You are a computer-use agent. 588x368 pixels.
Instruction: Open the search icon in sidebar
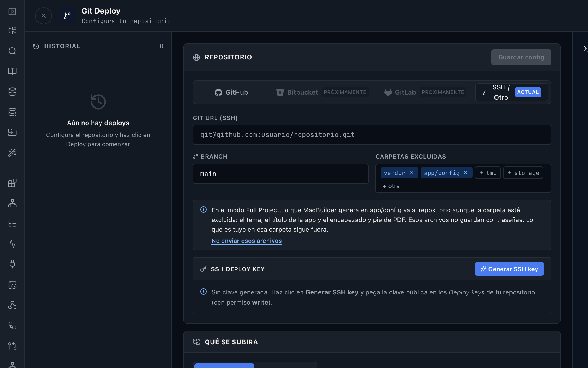[x=12, y=51]
